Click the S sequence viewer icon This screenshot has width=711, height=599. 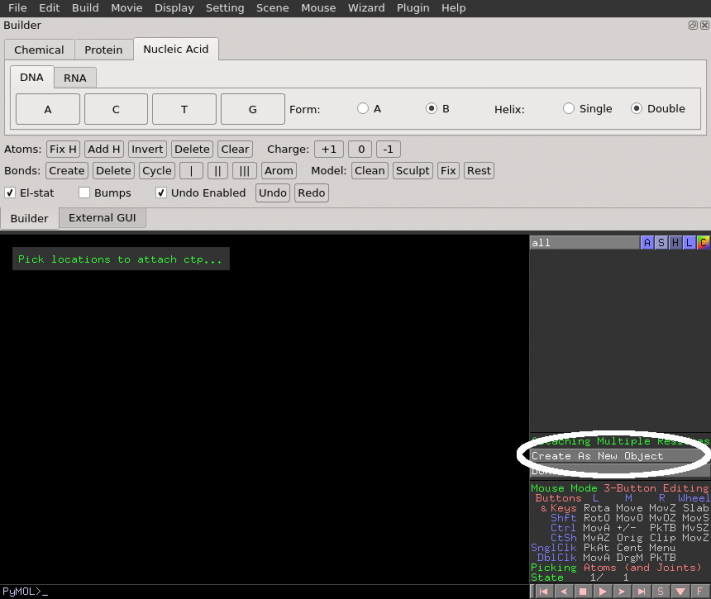tap(661, 592)
